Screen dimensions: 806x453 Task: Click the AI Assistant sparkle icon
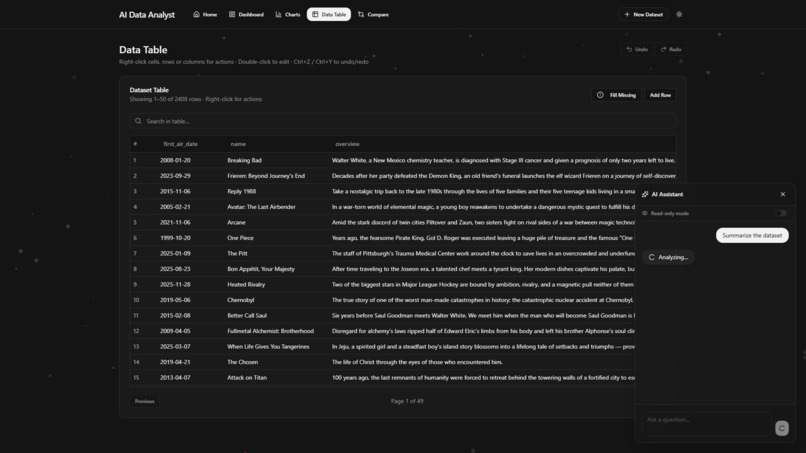click(645, 194)
